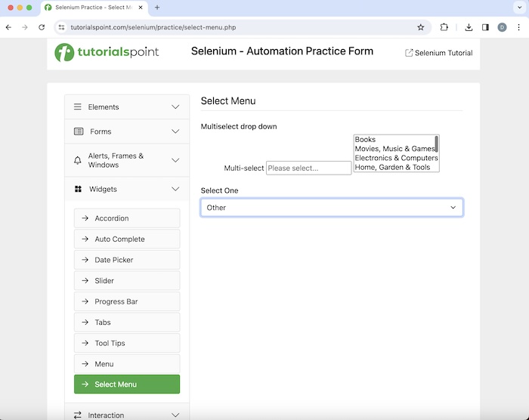The image size is (529, 420).
Task: Bookmark this page with the star icon
Action: tap(421, 27)
